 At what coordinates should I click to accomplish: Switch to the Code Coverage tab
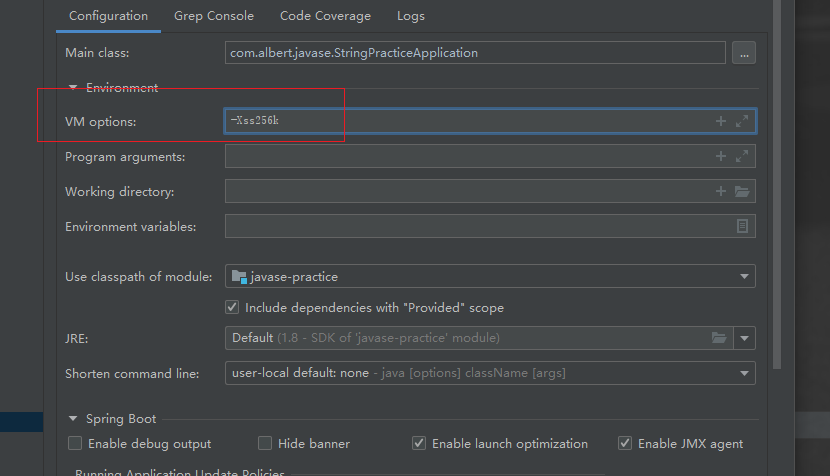[x=325, y=16]
